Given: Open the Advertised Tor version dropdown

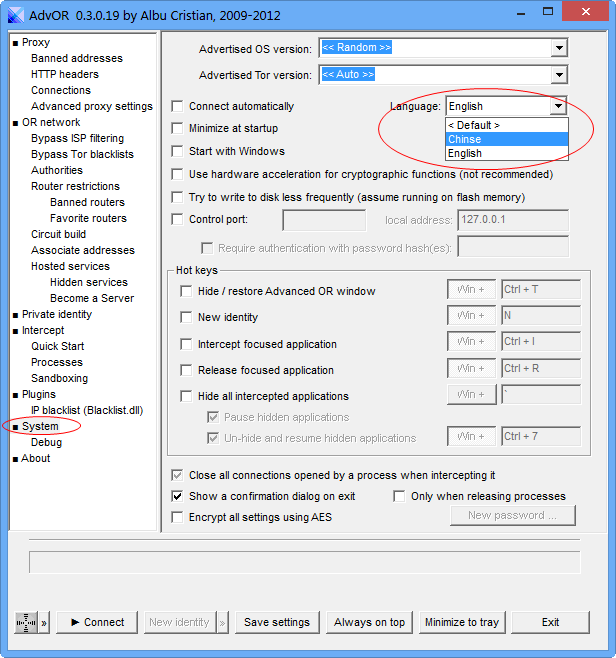Looking at the screenshot, I should point(559,75).
